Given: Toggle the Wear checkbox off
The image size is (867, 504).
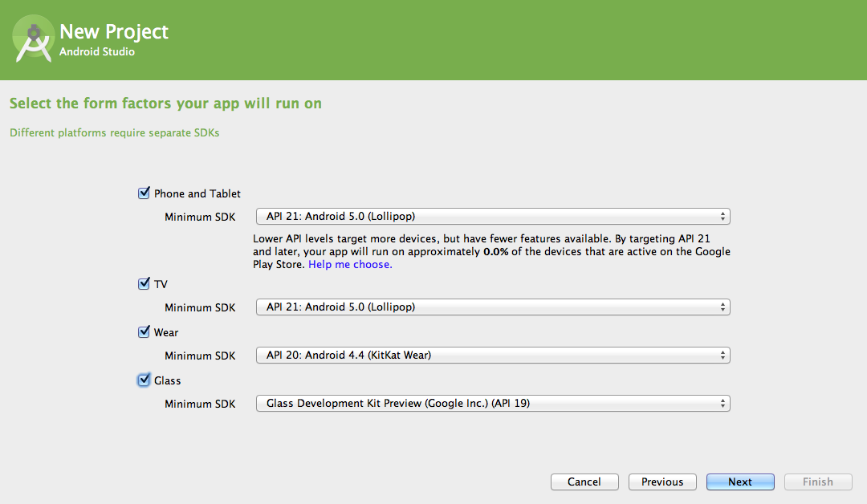Looking at the screenshot, I should tap(144, 332).
